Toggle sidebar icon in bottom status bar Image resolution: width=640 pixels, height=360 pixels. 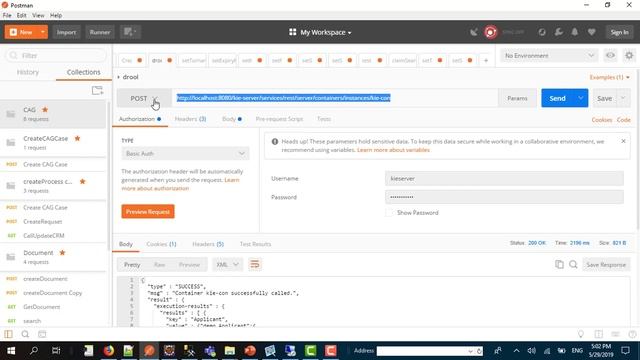point(8,334)
